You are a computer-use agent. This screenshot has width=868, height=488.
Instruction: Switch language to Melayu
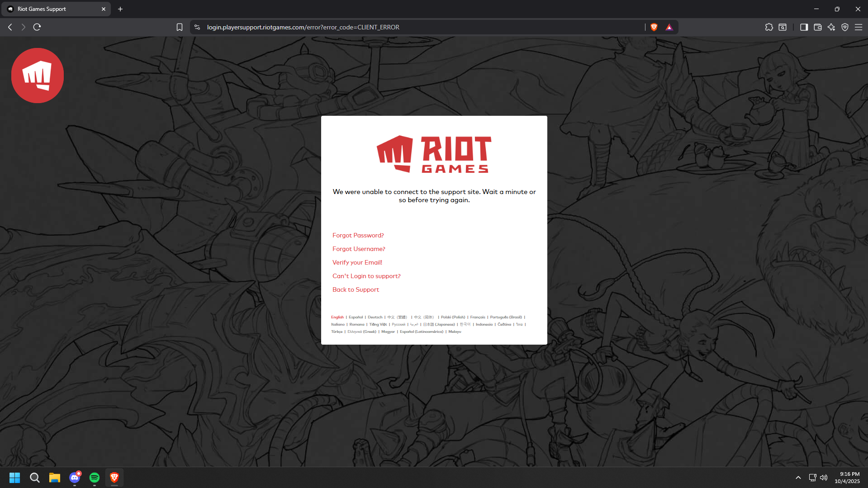455,332
